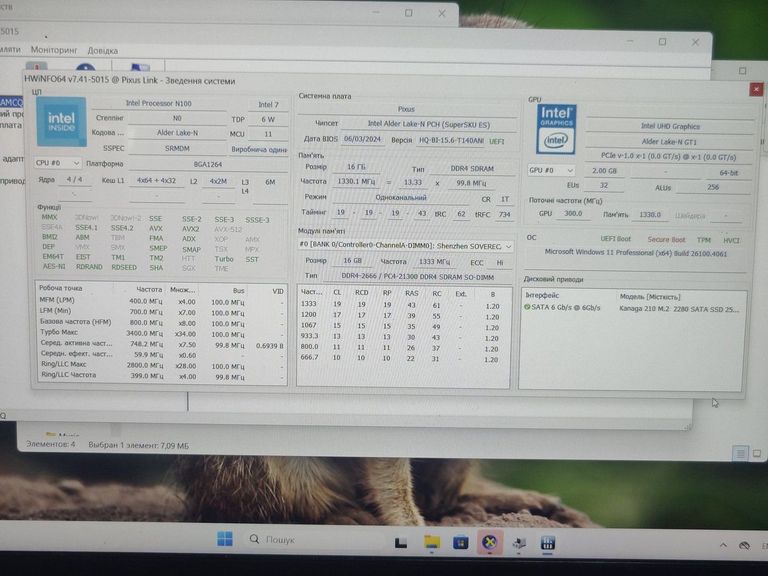Open the Моніторинг menu
Screen dimensions: 768x576
54,50
